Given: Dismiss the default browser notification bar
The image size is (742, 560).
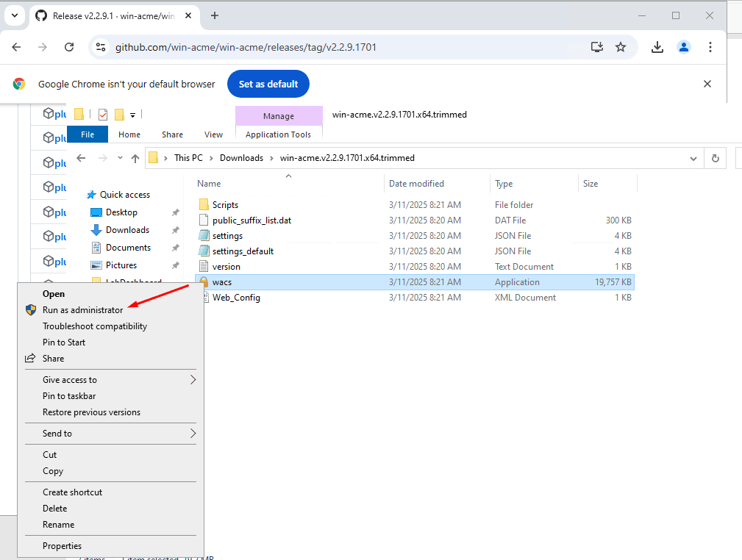Looking at the screenshot, I should pos(707,84).
